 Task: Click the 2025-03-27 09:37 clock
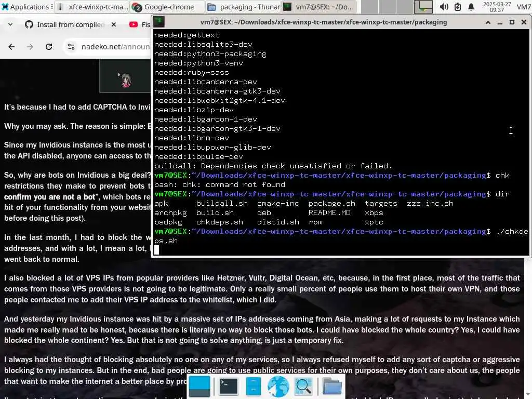point(497,7)
